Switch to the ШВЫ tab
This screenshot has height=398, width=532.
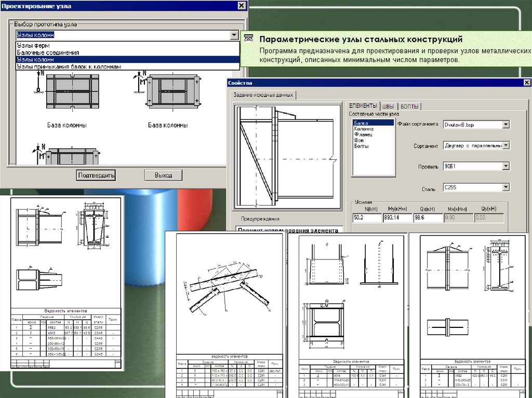(388, 106)
